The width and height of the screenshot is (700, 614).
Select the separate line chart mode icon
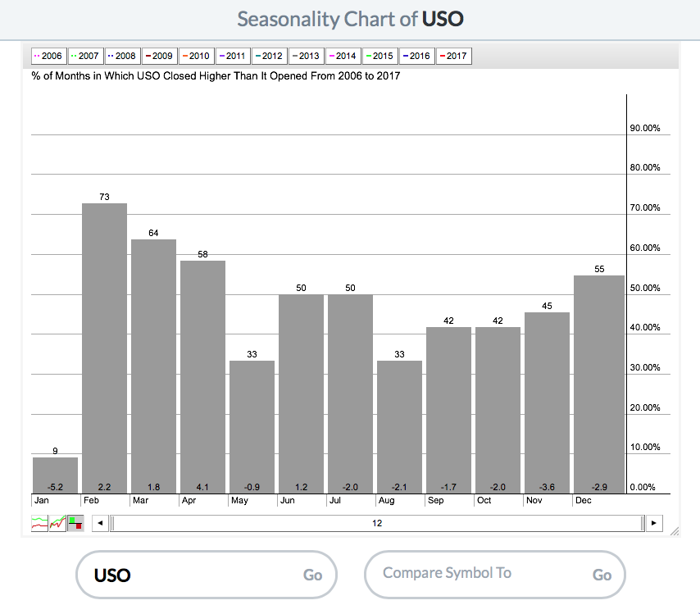(x=39, y=523)
